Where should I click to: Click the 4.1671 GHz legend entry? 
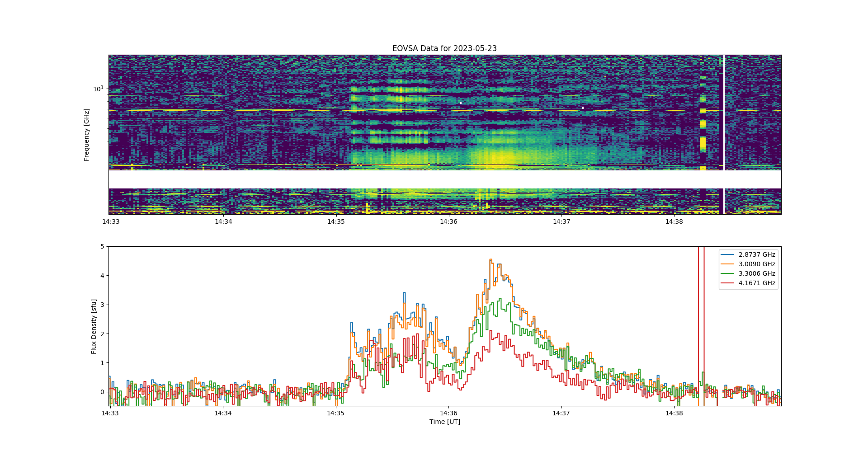pyautogui.click(x=757, y=283)
